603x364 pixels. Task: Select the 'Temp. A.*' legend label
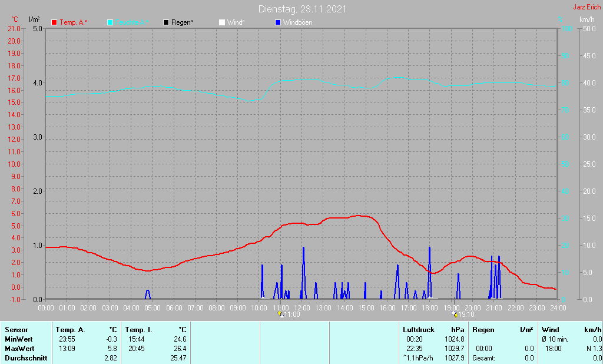(74, 22)
